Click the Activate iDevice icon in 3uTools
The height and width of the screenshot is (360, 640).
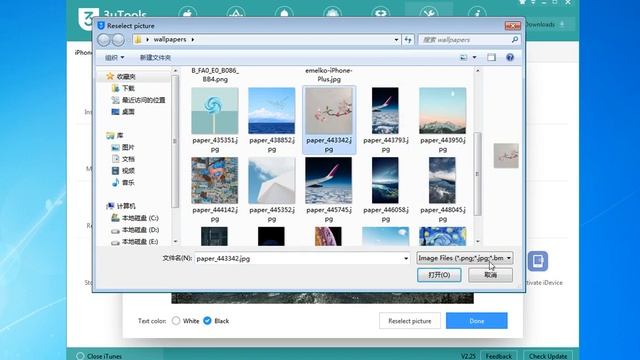[x=538, y=261]
